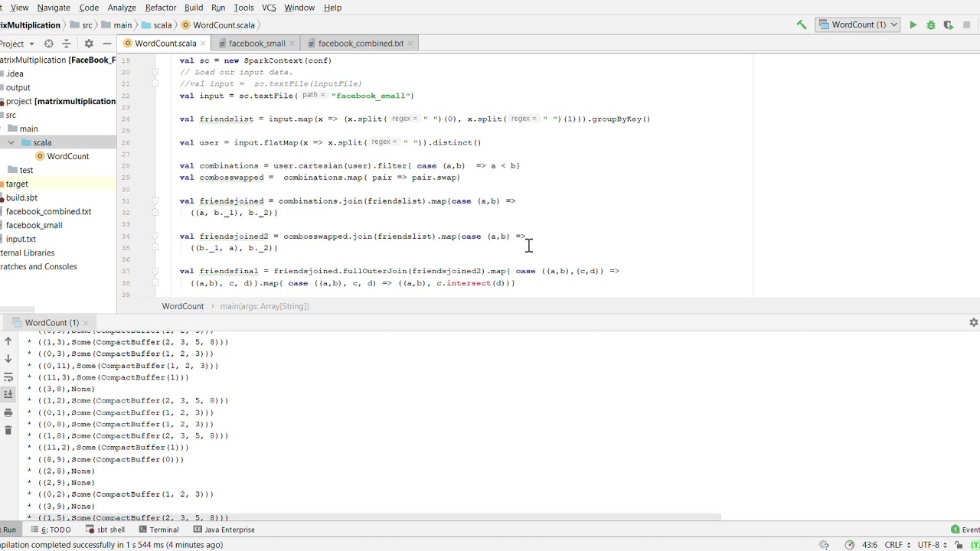
Task: Select input.txt in the project tree
Action: coord(21,239)
